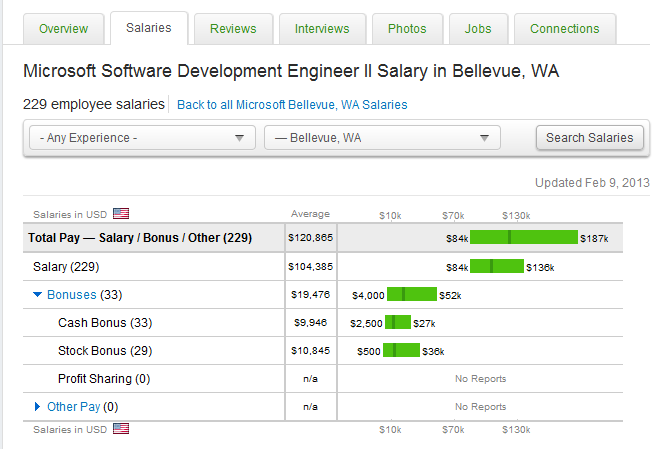This screenshot has height=449, width=663.
Task: View the Connections tab
Action: click(565, 29)
